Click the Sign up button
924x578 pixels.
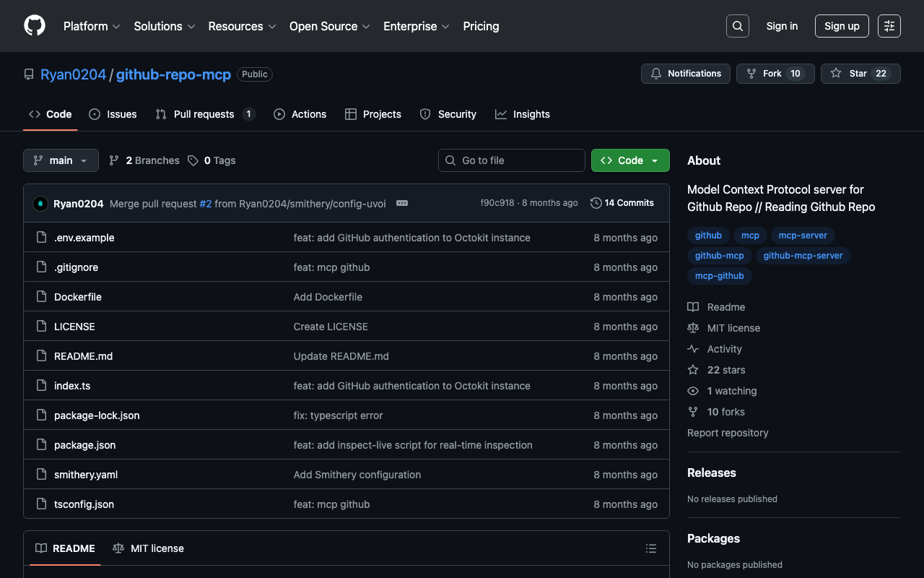(x=842, y=26)
